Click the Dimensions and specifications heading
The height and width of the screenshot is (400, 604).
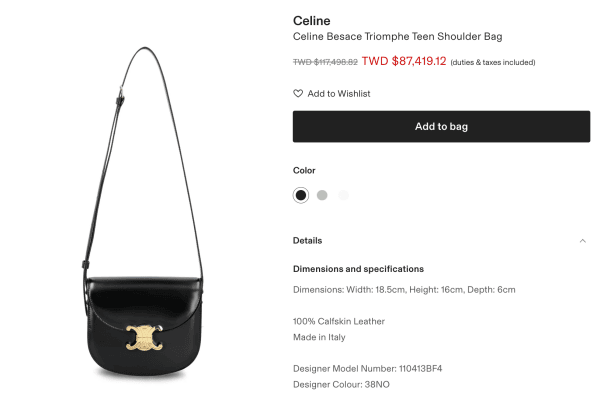[358, 269]
